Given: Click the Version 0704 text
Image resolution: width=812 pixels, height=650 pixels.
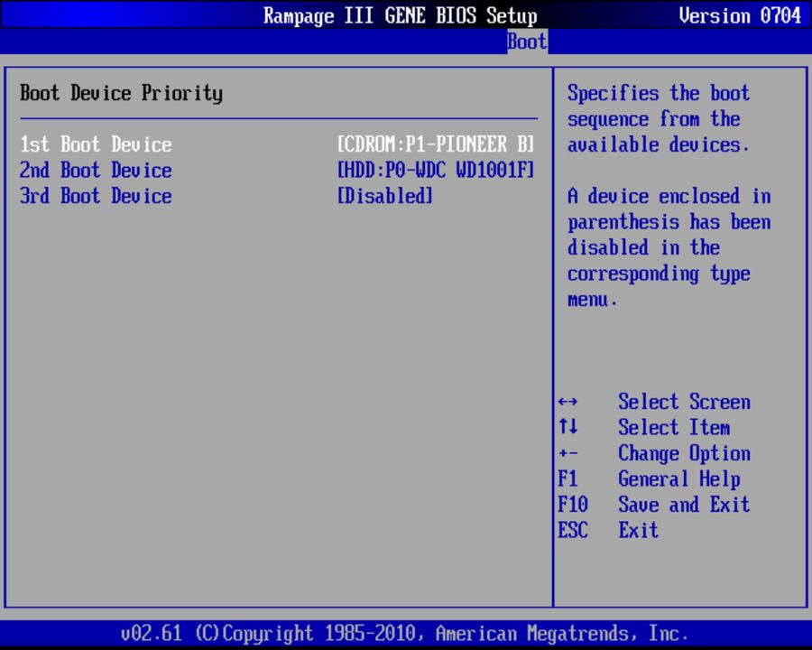Looking at the screenshot, I should (740, 15).
